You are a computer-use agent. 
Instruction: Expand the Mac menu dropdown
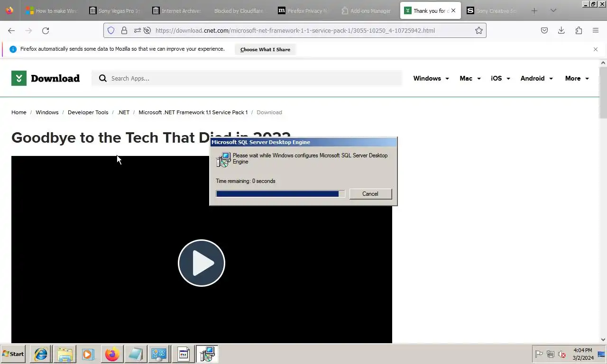[470, 78]
